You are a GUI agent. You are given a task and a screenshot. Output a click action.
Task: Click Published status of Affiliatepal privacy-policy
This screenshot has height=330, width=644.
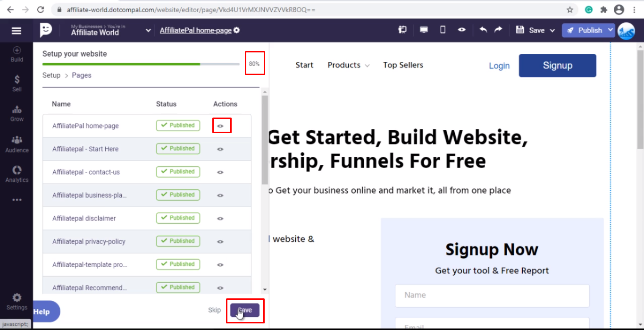pos(178,241)
